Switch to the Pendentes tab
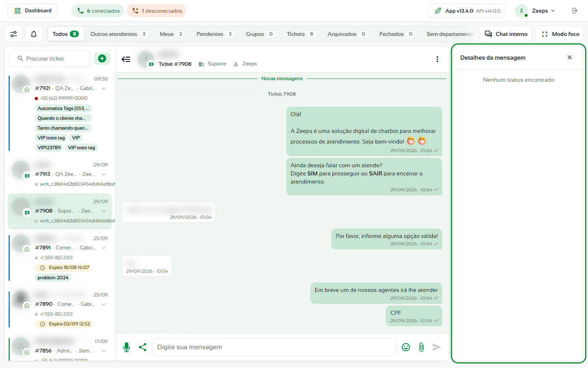Screen dimensions: 588x368 tap(215, 34)
